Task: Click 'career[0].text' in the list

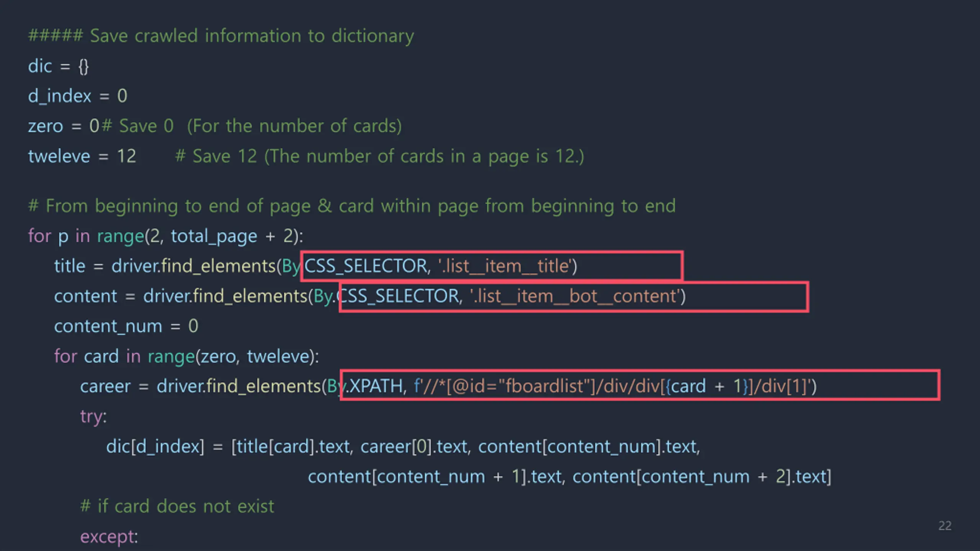Action: pyautogui.click(x=414, y=447)
